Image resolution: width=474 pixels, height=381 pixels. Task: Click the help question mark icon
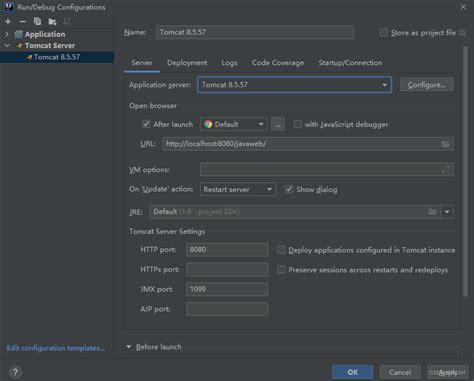(x=15, y=372)
